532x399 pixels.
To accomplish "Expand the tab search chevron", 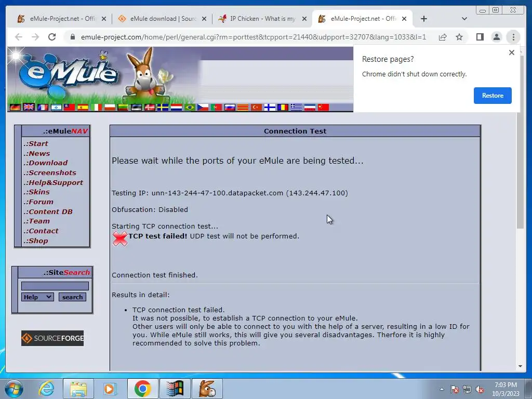I will coord(464,19).
